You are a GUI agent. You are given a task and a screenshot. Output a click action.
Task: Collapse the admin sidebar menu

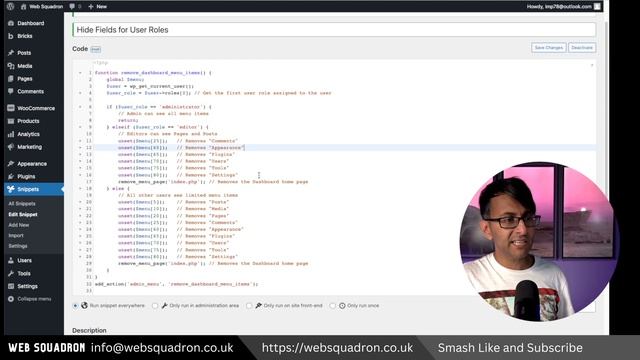34,299
